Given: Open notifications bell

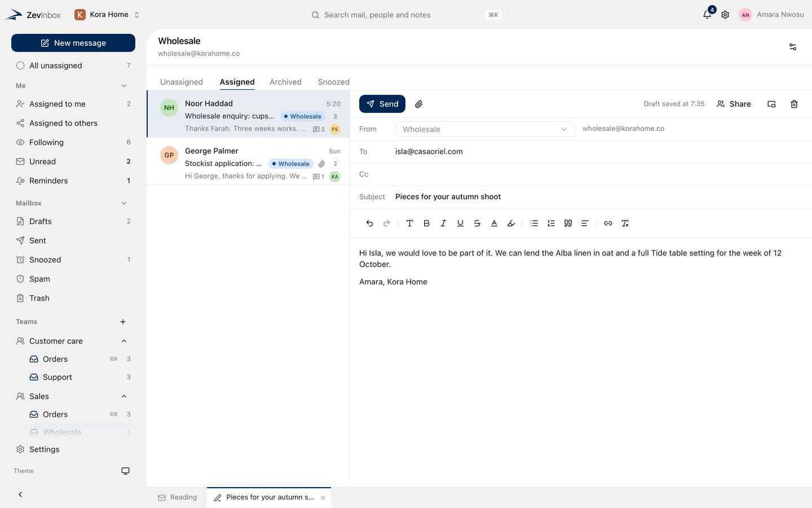Looking at the screenshot, I should pyautogui.click(x=707, y=15).
